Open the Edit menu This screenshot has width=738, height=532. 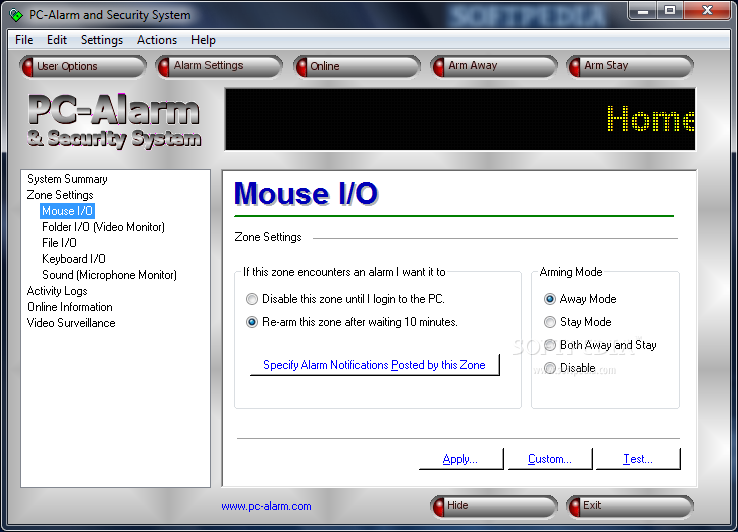coord(57,40)
